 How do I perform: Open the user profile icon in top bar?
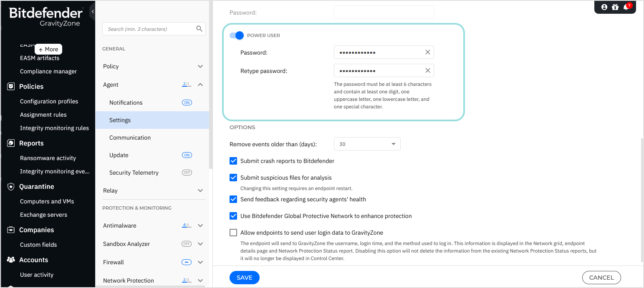point(604,7)
